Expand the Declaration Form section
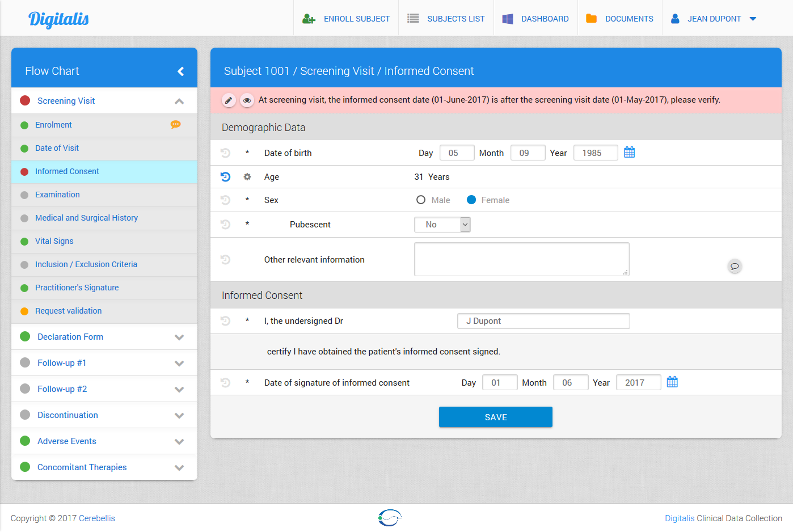793x532 pixels. pos(179,337)
